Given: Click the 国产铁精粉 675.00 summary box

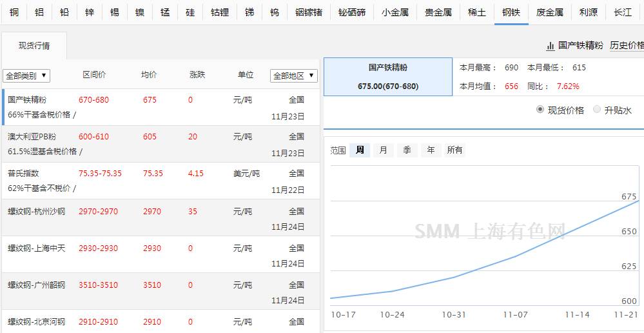Looking at the screenshot, I should point(388,77).
